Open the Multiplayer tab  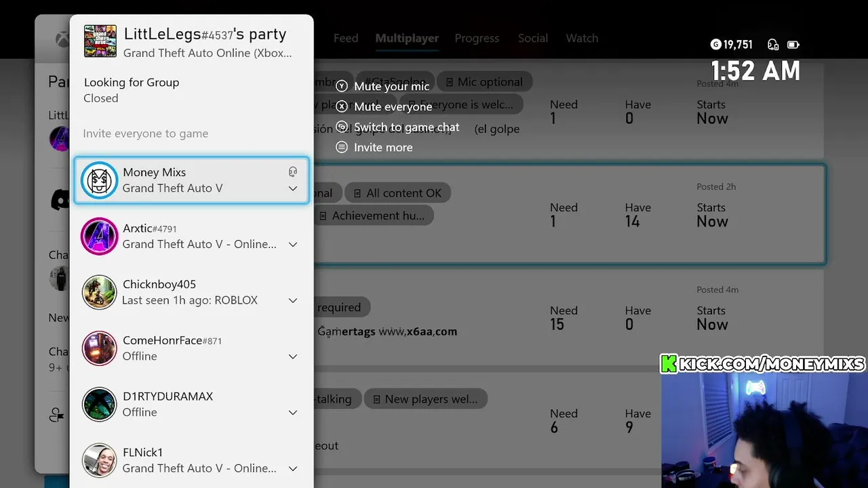tap(407, 39)
